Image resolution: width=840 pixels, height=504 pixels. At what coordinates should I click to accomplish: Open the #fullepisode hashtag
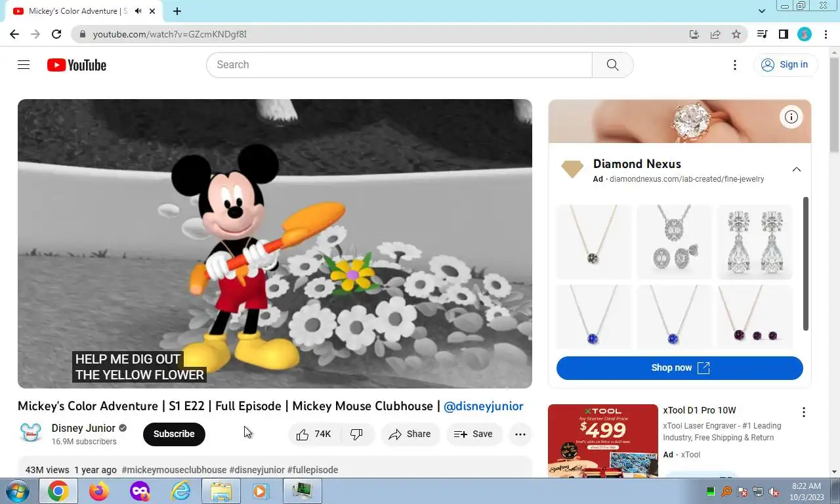coord(312,470)
